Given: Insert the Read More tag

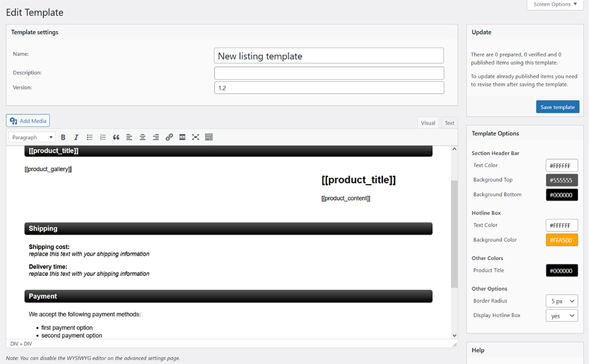Looking at the screenshot, I should (x=182, y=137).
